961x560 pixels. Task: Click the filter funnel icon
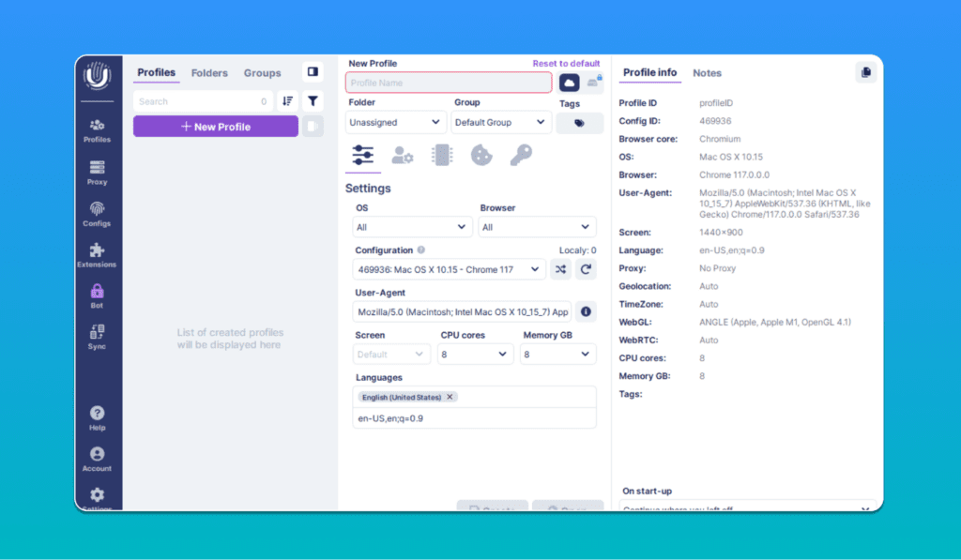click(x=313, y=101)
